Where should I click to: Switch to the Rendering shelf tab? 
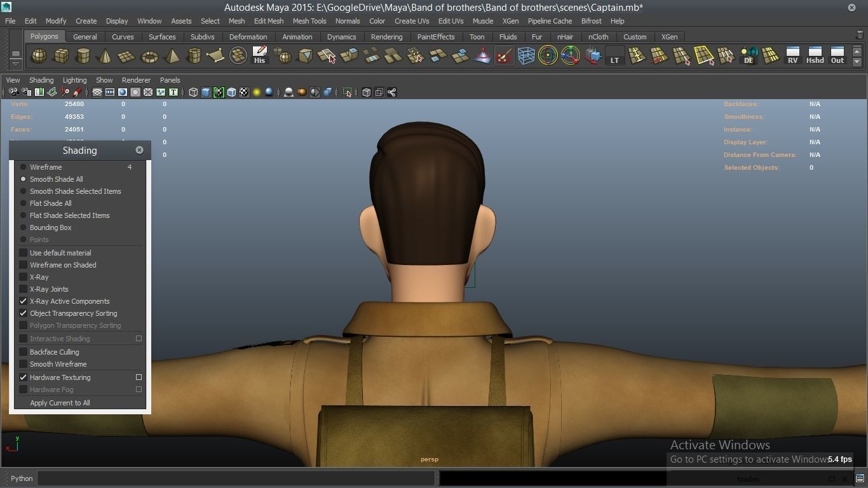(386, 37)
